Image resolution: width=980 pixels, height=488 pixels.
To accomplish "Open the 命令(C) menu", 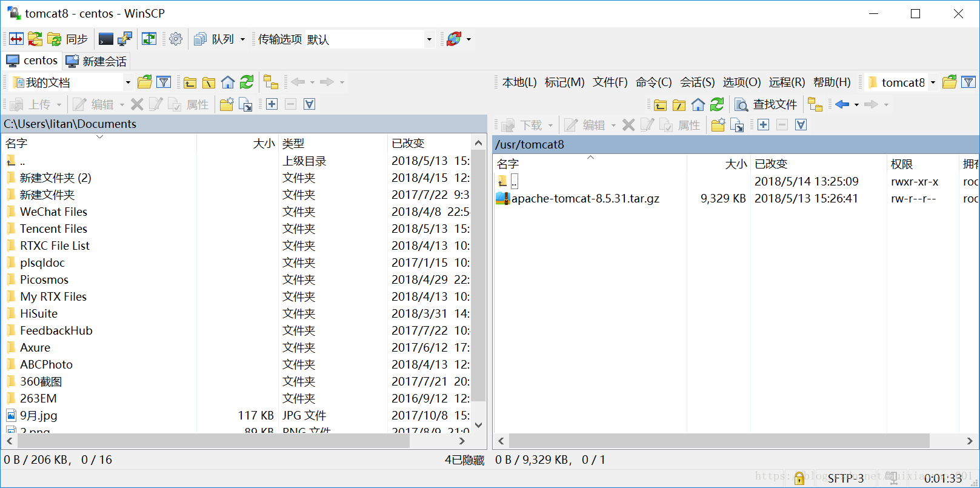I will (654, 82).
